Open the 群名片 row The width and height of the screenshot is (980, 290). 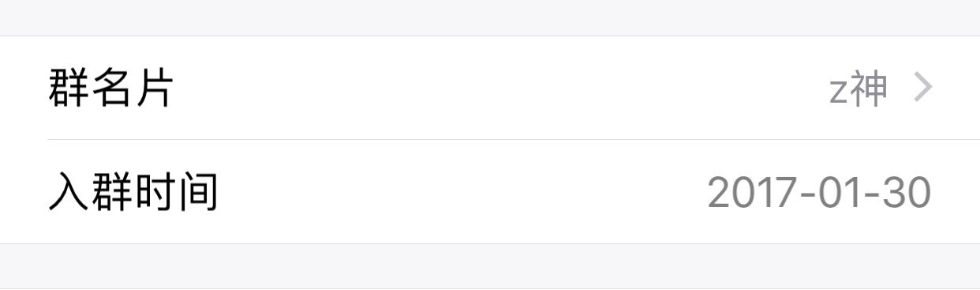490,88
